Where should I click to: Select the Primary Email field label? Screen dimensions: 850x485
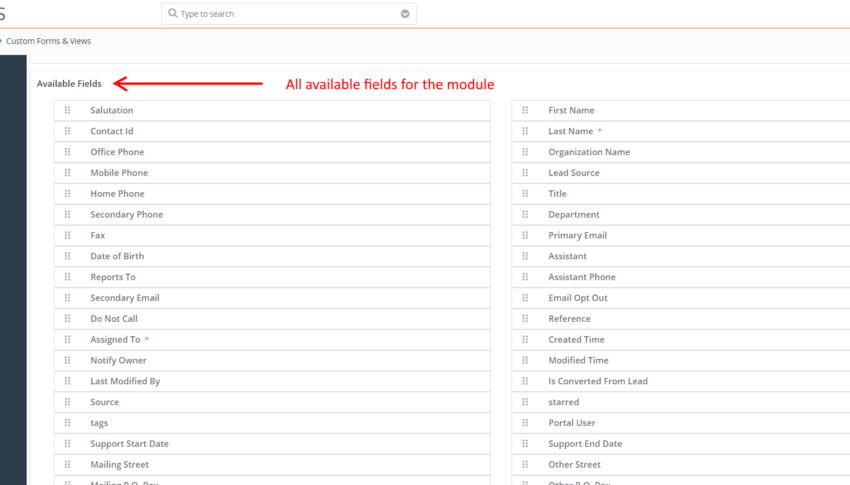click(x=578, y=236)
